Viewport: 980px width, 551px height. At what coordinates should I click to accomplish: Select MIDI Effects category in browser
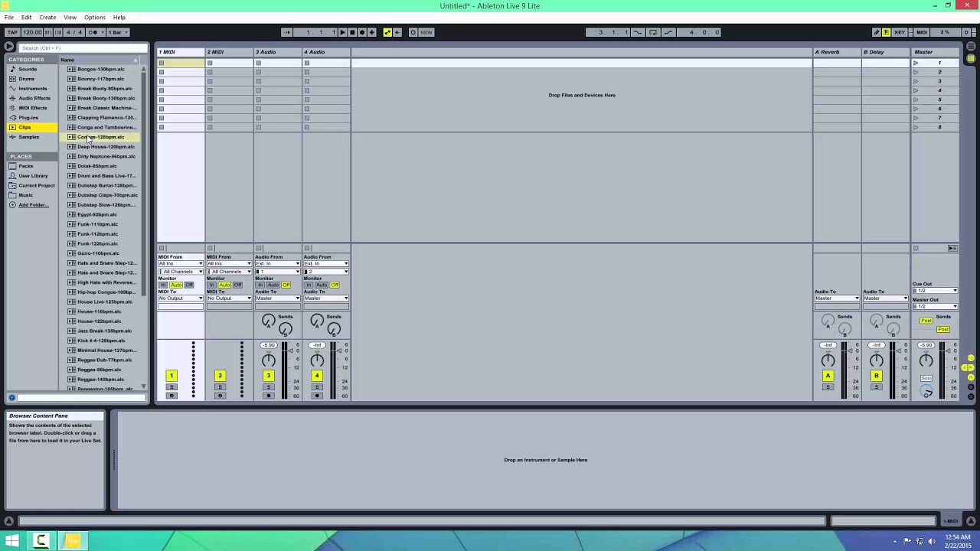click(33, 108)
